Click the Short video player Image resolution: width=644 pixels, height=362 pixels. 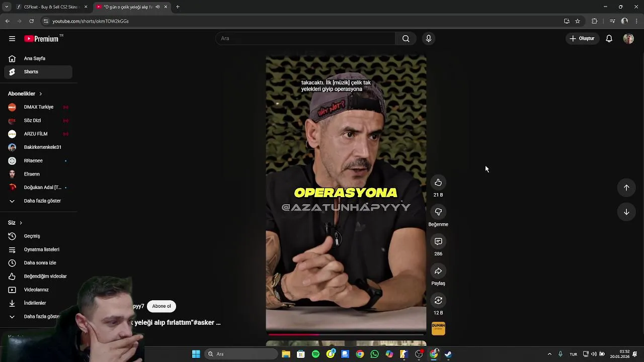[x=346, y=194]
